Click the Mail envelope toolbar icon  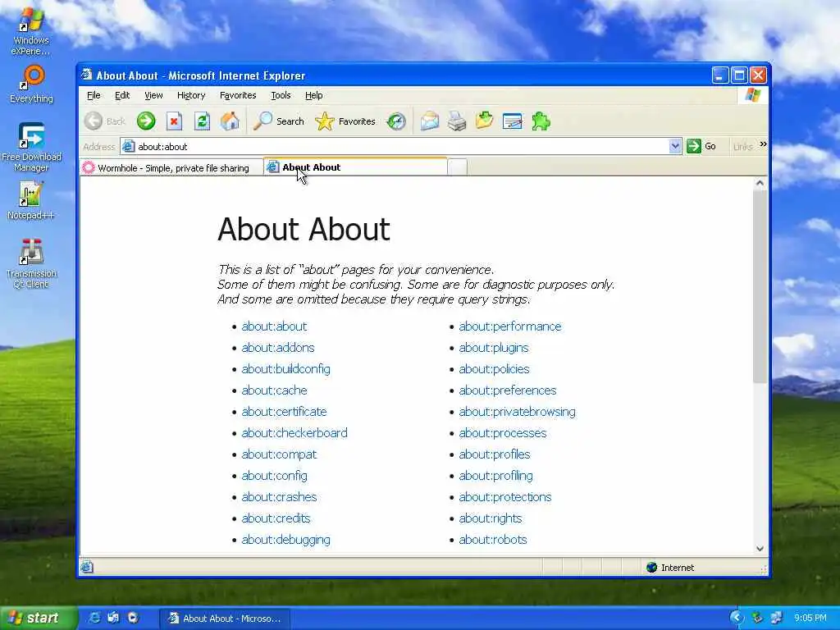430,121
